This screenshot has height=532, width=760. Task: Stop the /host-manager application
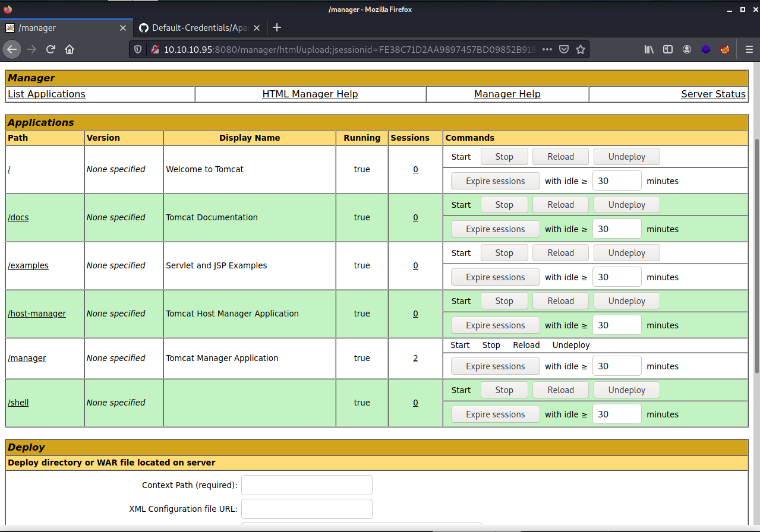(504, 301)
